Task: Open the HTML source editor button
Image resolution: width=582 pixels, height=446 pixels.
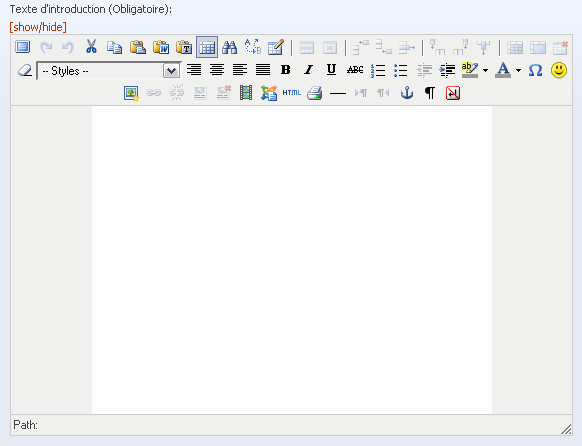Action: pyautogui.click(x=291, y=93)
